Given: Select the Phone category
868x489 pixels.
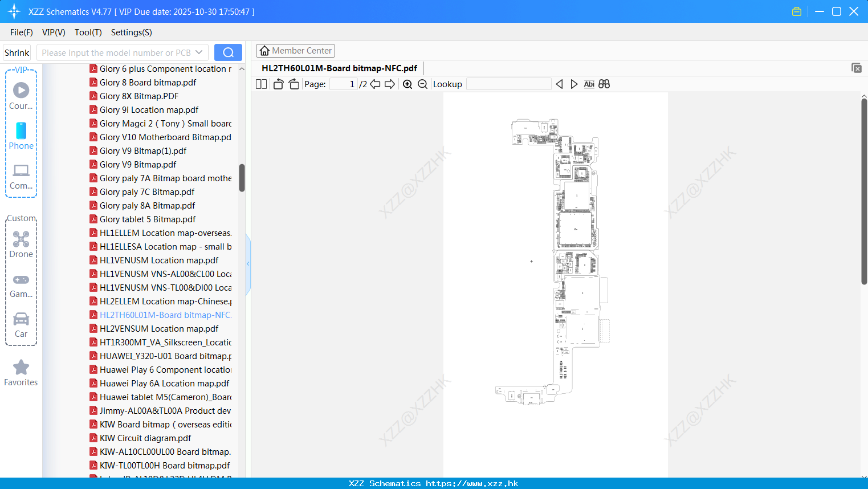Looking at the screenshot, I should [x=21, y=136].
